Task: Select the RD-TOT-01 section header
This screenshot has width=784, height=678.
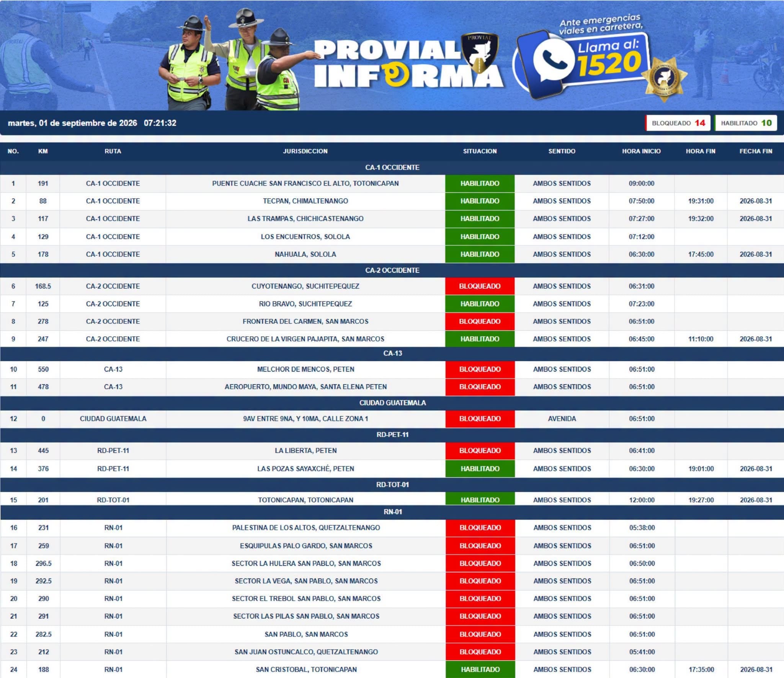Action: click(x=392, y=485)
